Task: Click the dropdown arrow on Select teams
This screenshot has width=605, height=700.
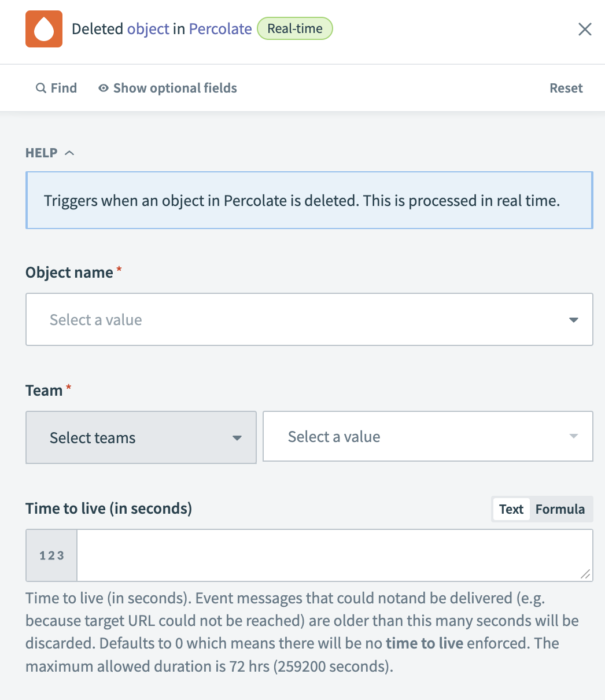Action: tap(237, 438)
